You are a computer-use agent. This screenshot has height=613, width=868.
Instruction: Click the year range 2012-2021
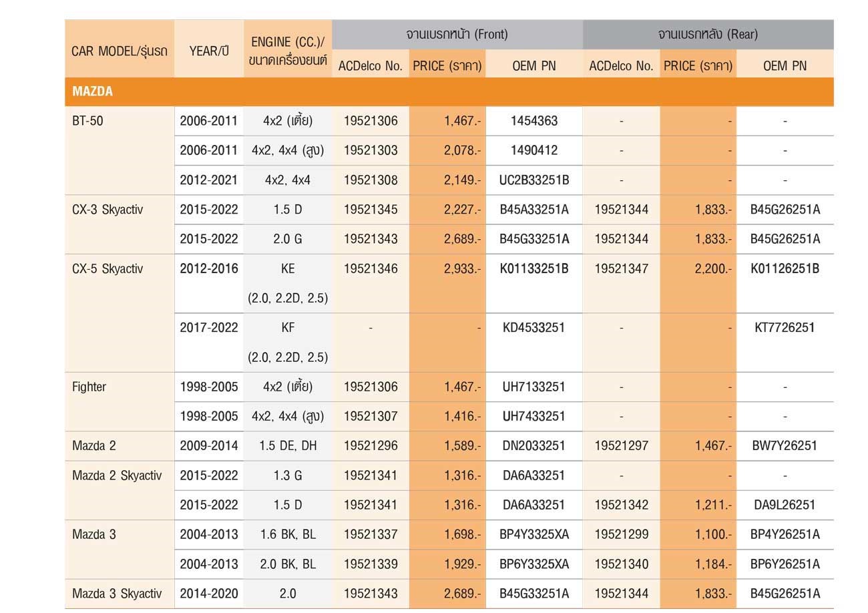(x=209, y=180)
